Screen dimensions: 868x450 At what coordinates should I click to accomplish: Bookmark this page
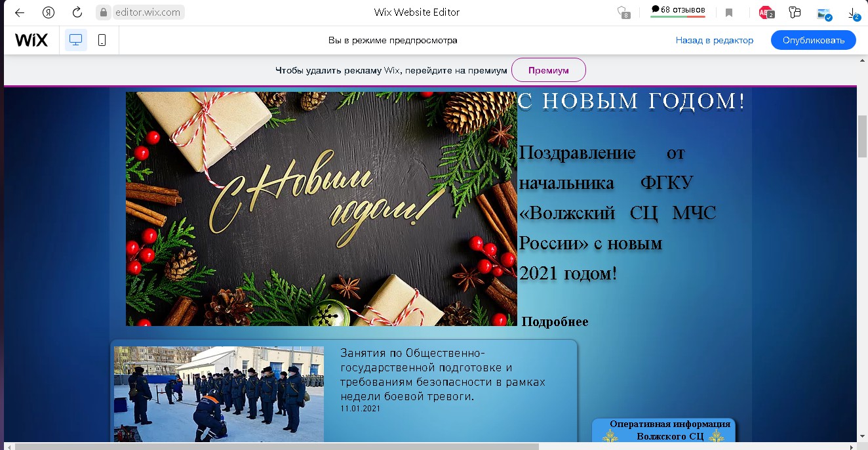tap(729, 12)
